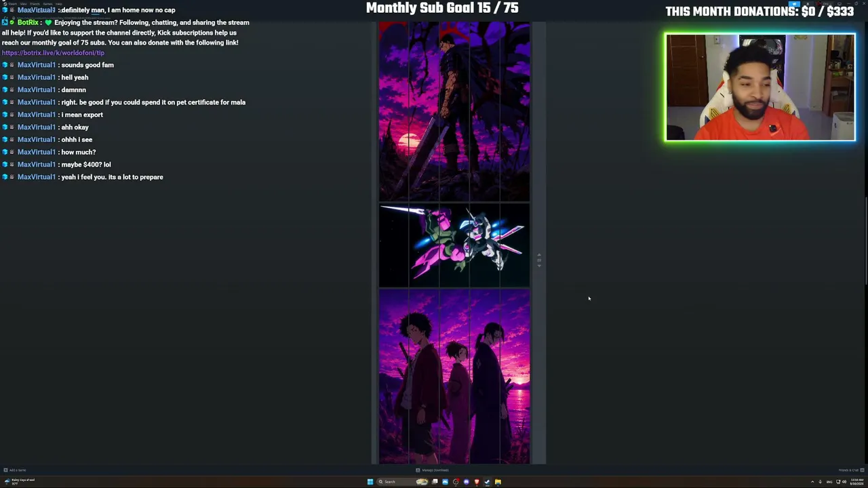The height and width of the screenshot is (488, 868).
Task: Open the Games menu in Steam
Action: point(48,3)
